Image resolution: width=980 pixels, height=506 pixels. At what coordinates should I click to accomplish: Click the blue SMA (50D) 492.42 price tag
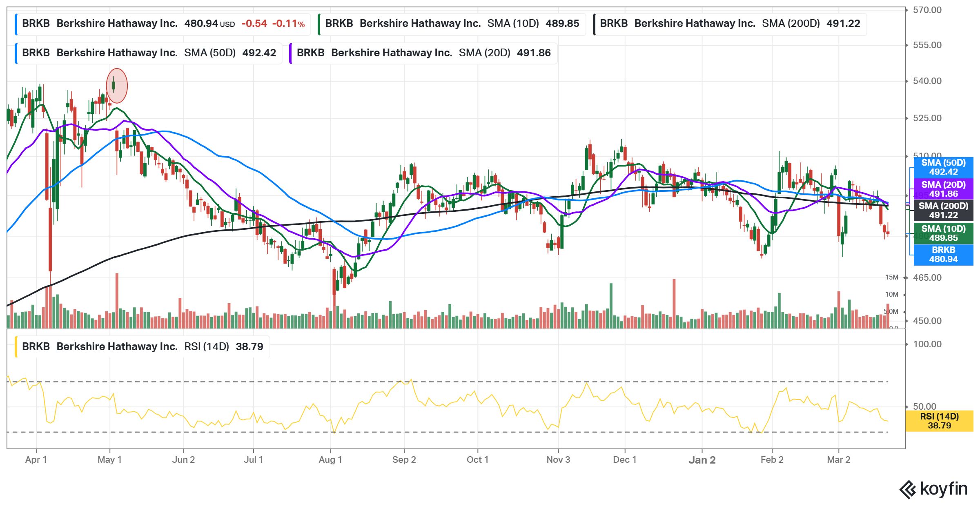pos(943,167)
